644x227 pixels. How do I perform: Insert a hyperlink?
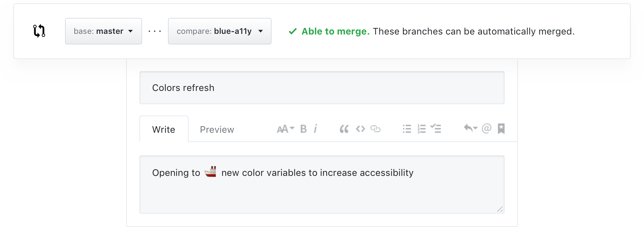tap(376, 129)
